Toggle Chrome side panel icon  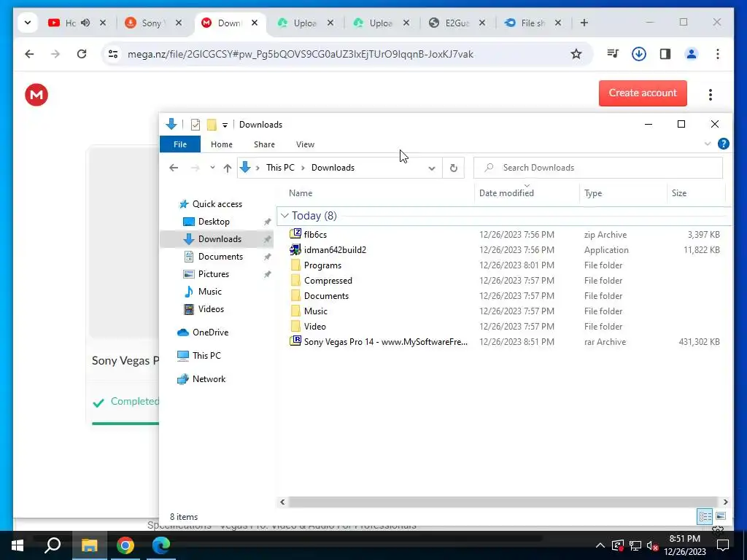pos(665,54)
